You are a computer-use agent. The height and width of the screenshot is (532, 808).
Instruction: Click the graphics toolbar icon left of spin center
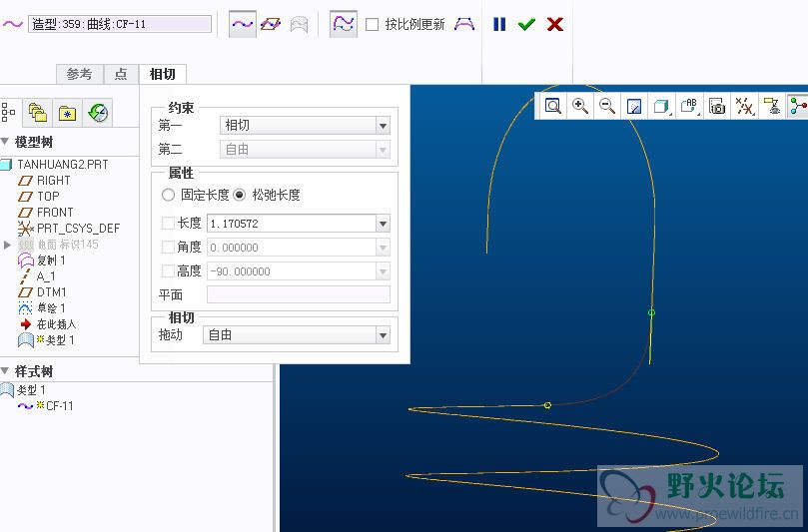772,106
